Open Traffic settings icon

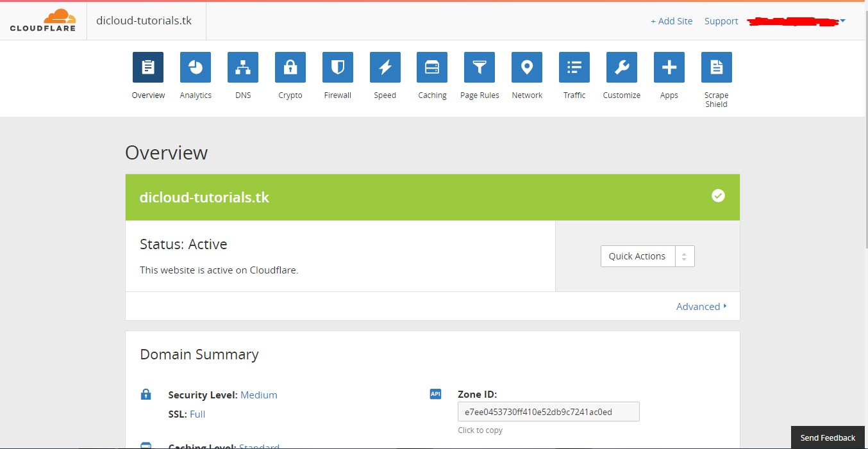[574, 67]
